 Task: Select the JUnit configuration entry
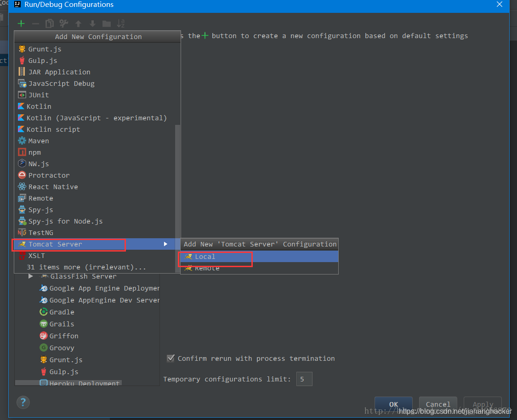click(x=97, y=95)
